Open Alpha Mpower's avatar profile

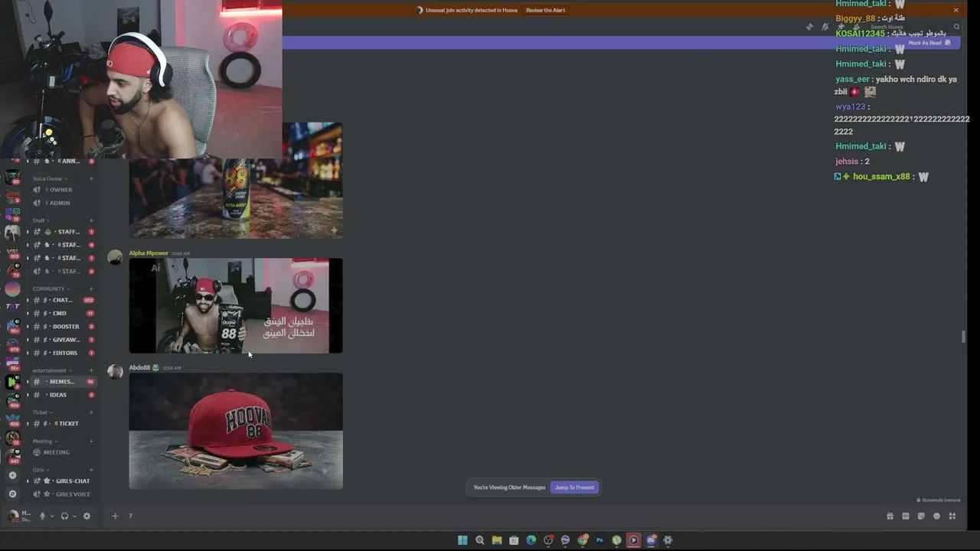pos(115,258)
